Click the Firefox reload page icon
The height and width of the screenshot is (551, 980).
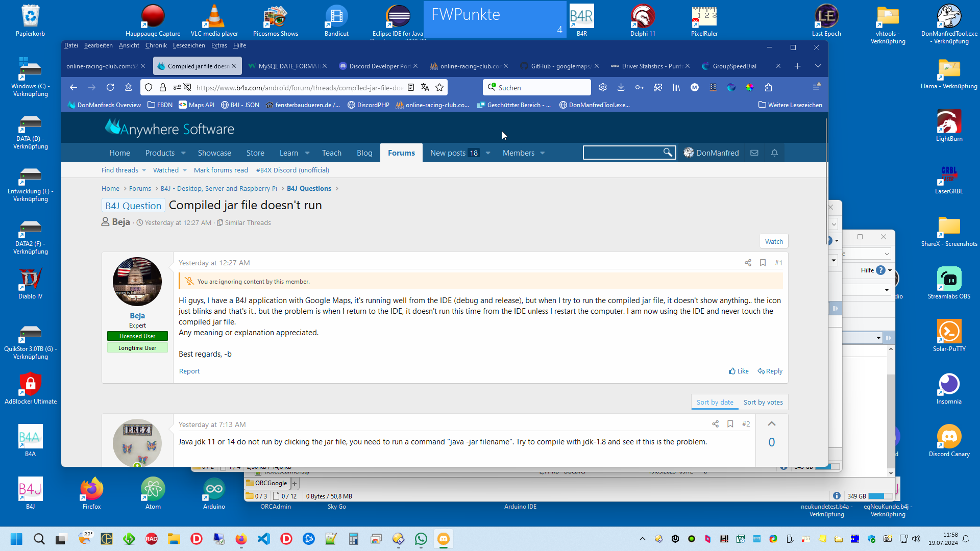tap(110, 88)
